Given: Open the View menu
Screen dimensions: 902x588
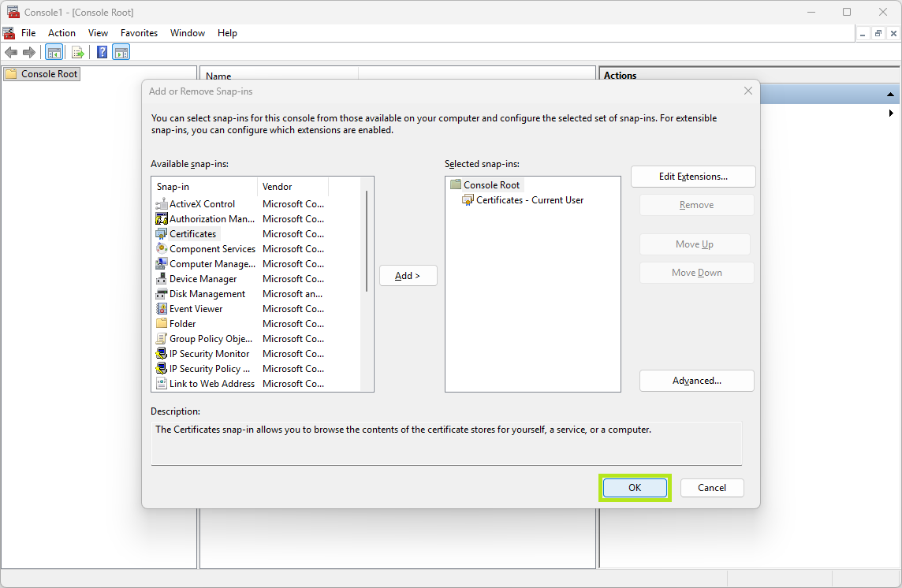Looking at the screenshot, I should tap(98, 33).
